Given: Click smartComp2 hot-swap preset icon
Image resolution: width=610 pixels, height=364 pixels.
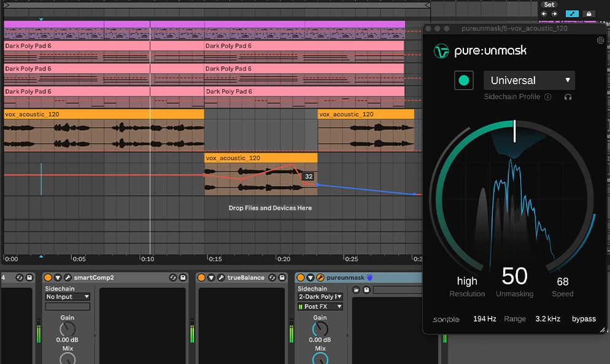Looking at the screenshot, I should coord(172,277).
